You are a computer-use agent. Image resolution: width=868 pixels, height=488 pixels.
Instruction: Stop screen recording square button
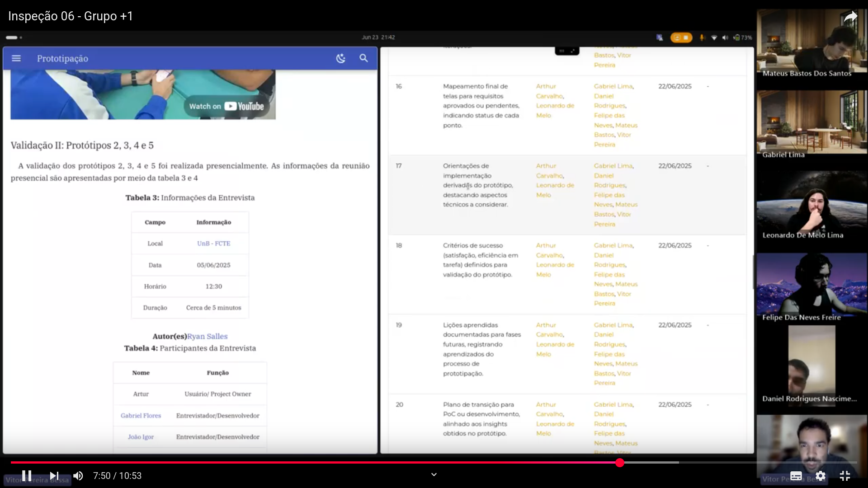pos(686,38)
